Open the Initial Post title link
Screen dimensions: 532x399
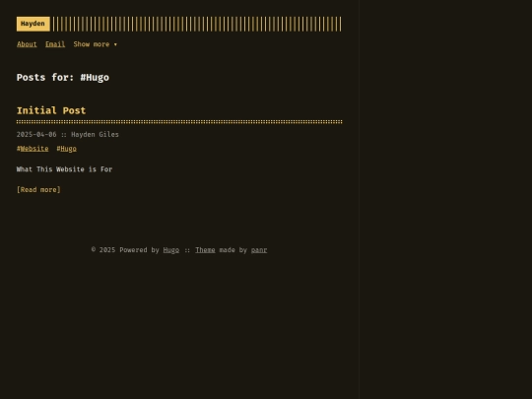click(x=51, y=110)
